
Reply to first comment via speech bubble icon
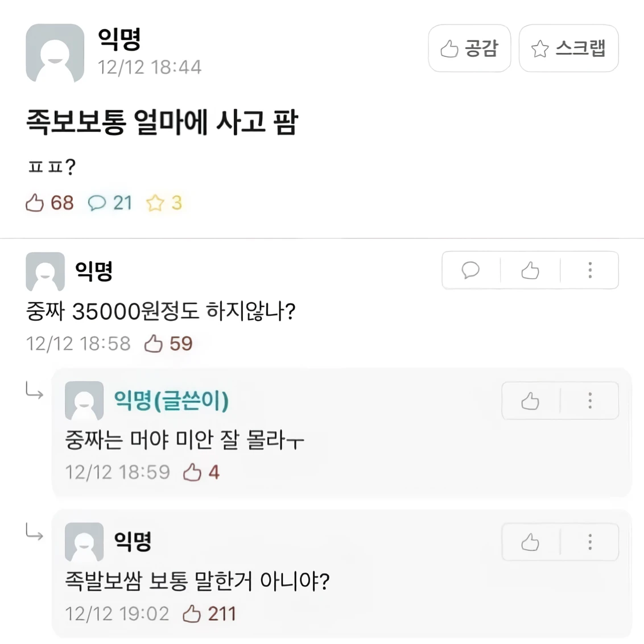click(470, 270)
